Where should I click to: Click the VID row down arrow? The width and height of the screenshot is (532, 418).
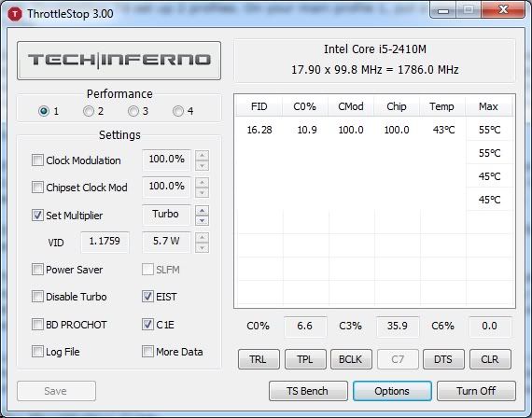[x=202, y=247]
